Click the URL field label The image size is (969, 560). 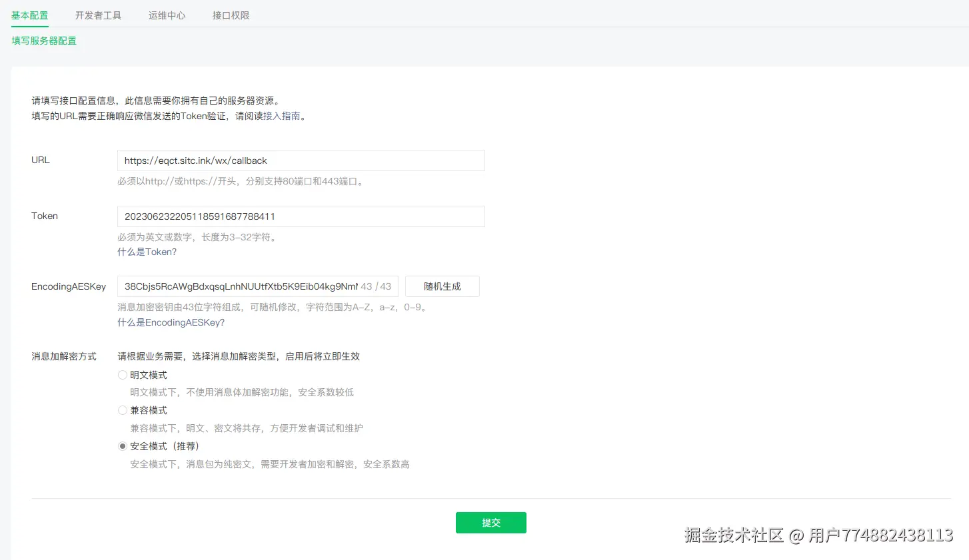(x=41, y=160)
